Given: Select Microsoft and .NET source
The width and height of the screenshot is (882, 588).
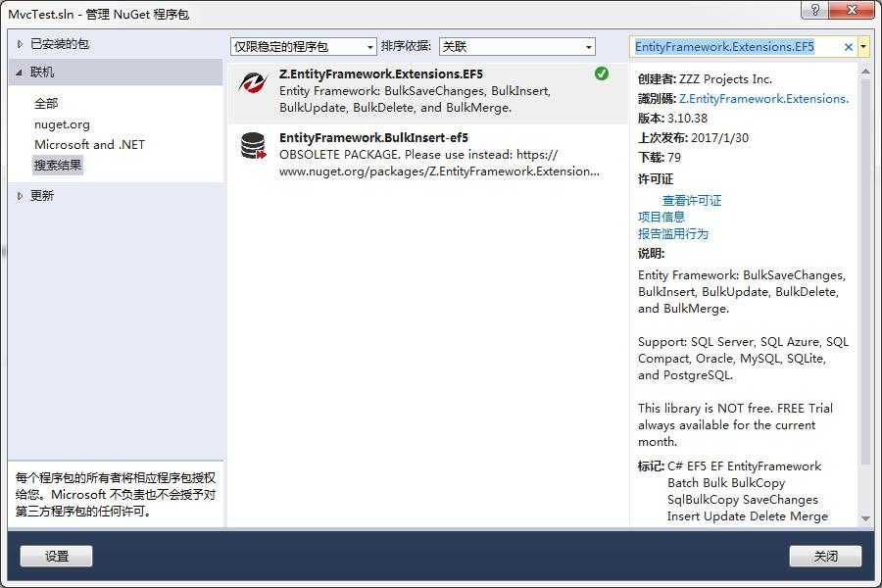Looking at the screenshot, I should 89,145.
